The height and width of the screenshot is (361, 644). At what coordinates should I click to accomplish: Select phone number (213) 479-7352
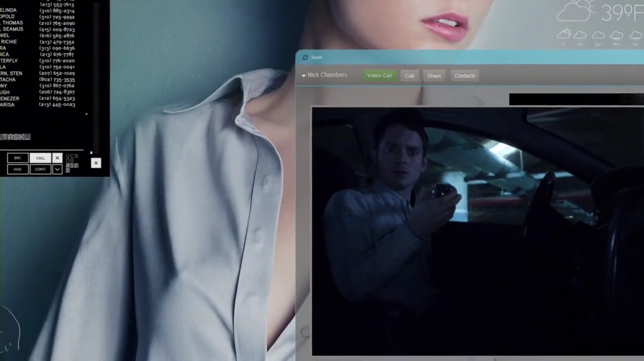[57, 42]
